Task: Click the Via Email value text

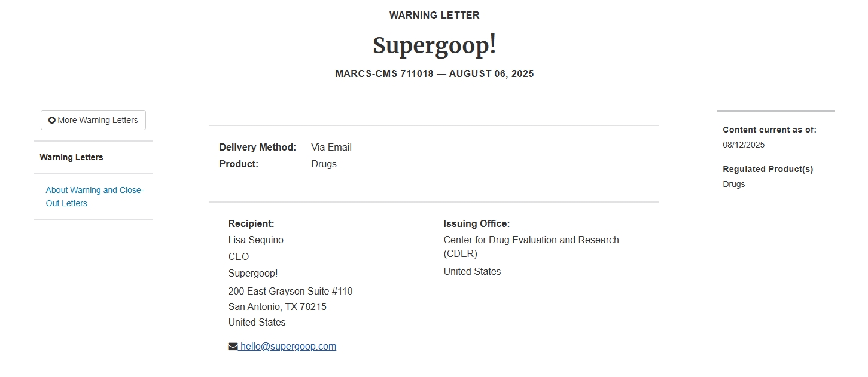Action: click(331, 148)
